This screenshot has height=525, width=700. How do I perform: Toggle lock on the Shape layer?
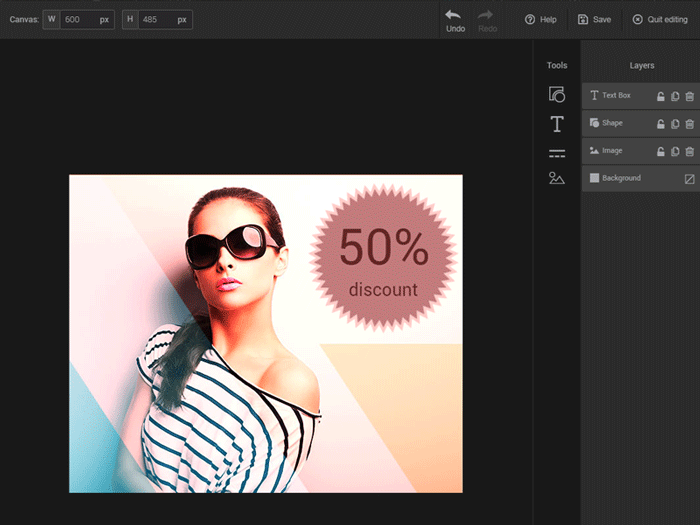click(x=660, y=124)
